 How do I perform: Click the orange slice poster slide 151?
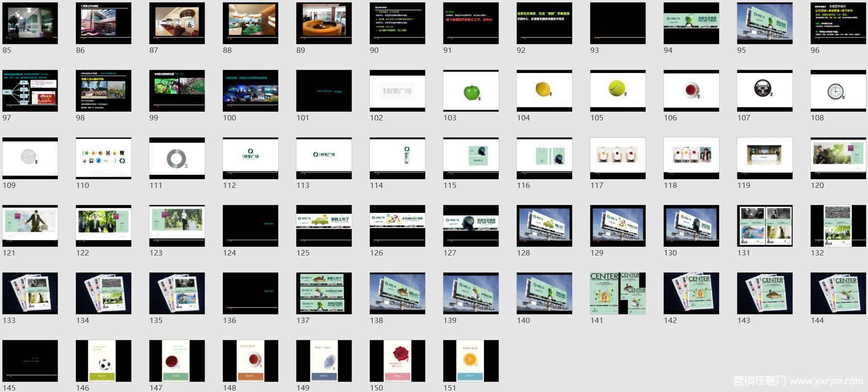click(471, 361)
